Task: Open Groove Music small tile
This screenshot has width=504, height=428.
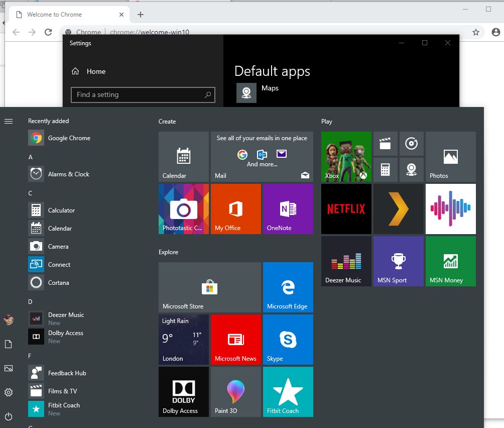Action: [x=412, y=144]
